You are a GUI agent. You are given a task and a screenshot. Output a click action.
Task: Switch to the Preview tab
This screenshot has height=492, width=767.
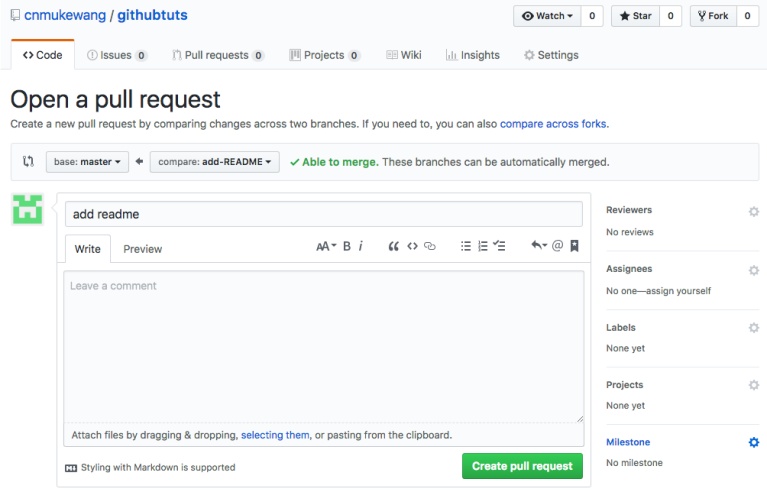[x=142, y=249]
